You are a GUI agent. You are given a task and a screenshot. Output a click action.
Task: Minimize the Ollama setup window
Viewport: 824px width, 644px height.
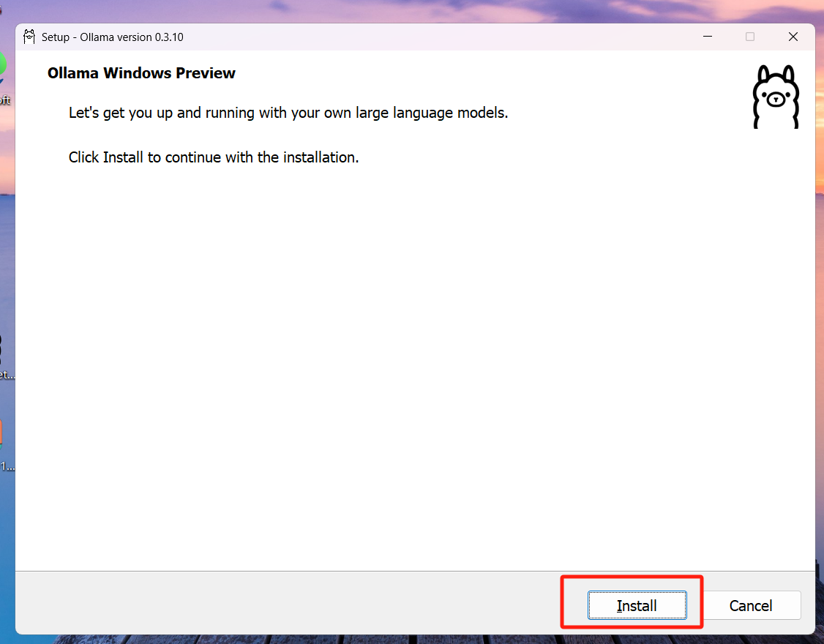pos(708,37)
